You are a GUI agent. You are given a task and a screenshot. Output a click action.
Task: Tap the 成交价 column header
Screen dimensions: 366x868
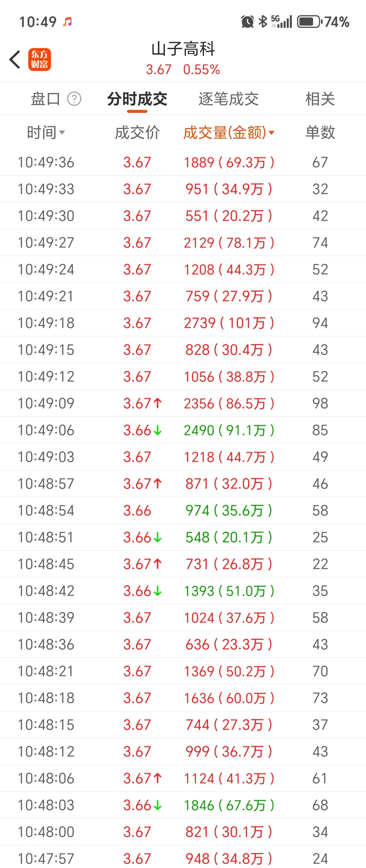coord(137,132)
